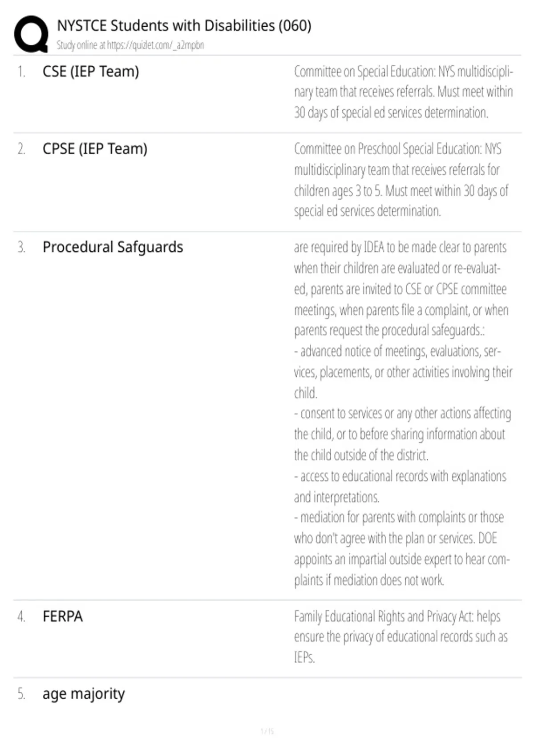Click the row number 4 label
Image resolution: width=534 pixels, height=756 pixels.
pyautogui.click(x=21, y=616)
